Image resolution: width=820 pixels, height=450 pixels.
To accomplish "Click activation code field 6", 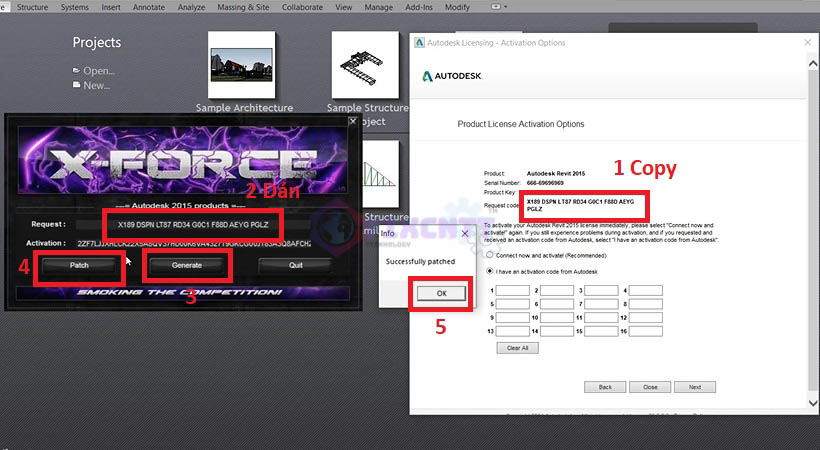I will pos(557,304).
